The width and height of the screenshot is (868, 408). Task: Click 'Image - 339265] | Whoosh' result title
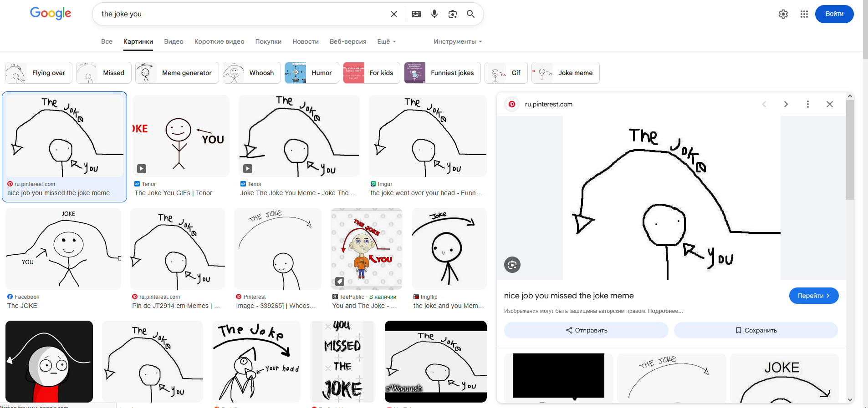276,306
